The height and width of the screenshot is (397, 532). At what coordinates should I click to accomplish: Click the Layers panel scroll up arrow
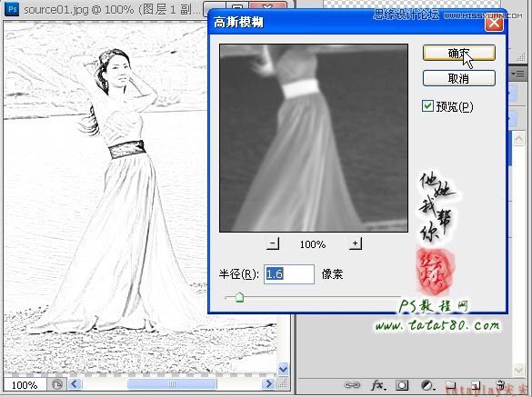coord(518,139)
